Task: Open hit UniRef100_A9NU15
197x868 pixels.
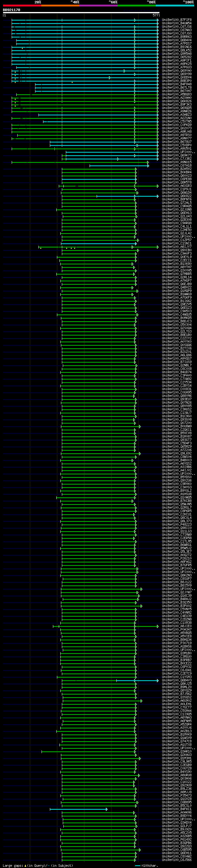Action: (x=177, y=162)
